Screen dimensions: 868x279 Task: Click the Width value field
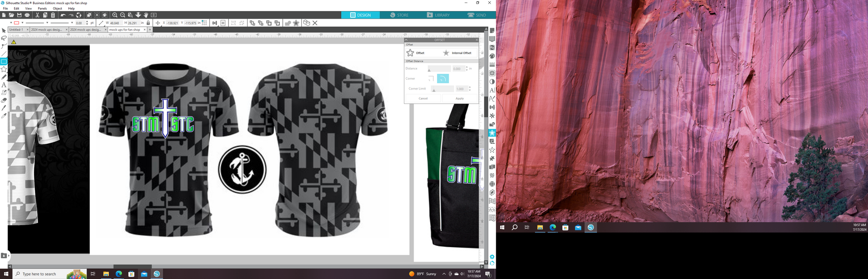[116, 23]
